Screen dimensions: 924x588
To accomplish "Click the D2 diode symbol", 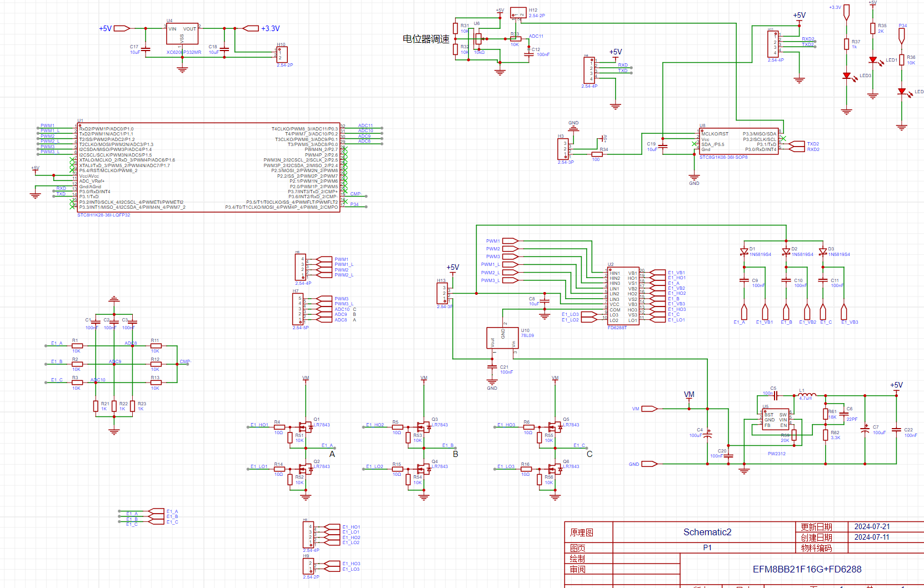I will coord(786,252).
